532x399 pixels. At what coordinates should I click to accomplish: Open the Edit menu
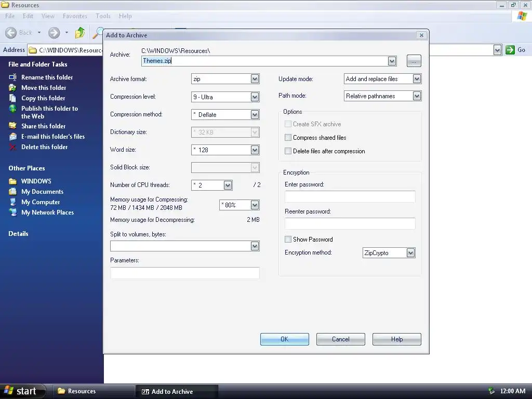click(28, 16)
